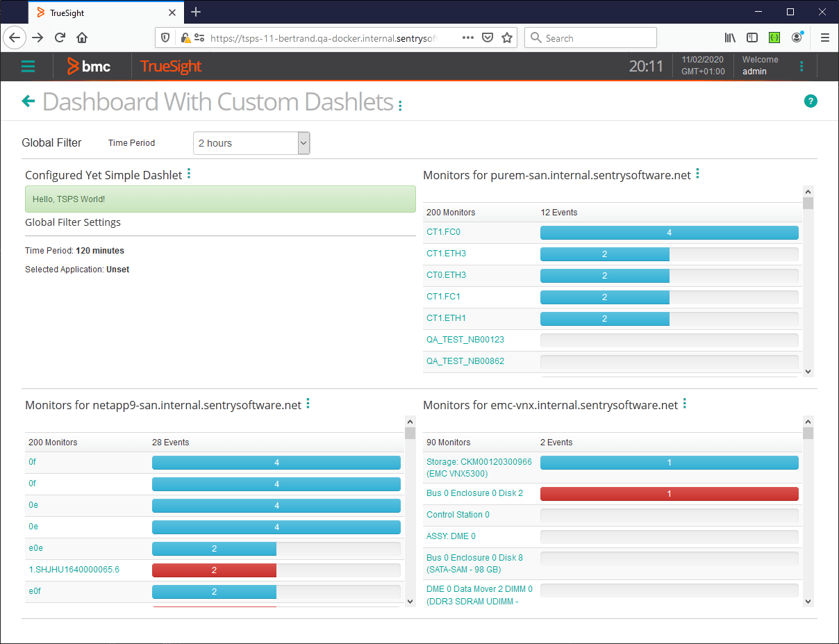Open e0e monitor link
Screen dimensions: 839x644
click(35, 548)
